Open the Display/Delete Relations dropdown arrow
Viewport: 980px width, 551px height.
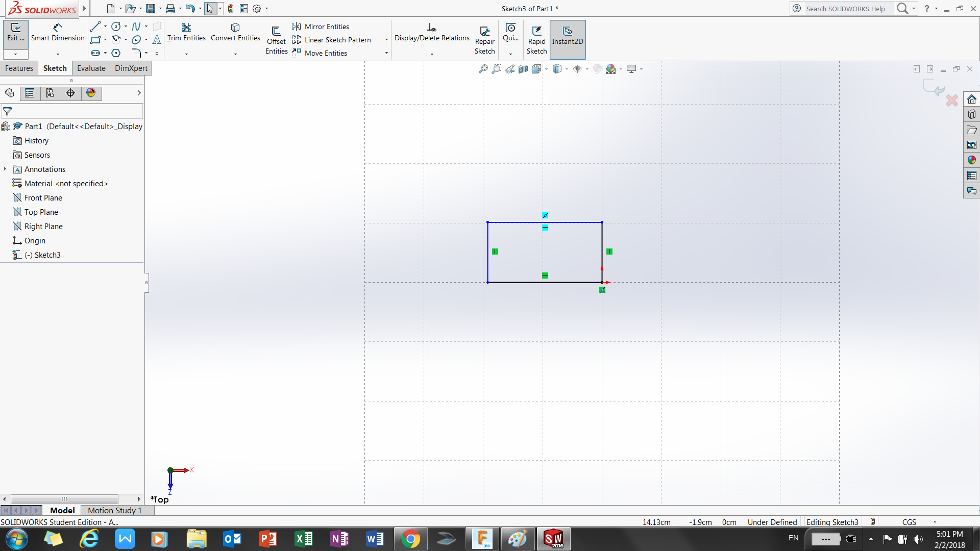click(x=432, y=54)
